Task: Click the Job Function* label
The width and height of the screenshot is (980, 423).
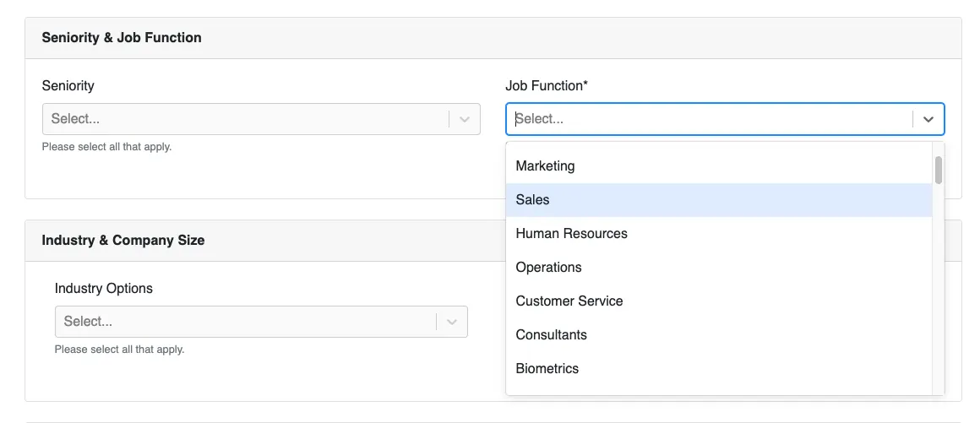Action: point(547,85)
